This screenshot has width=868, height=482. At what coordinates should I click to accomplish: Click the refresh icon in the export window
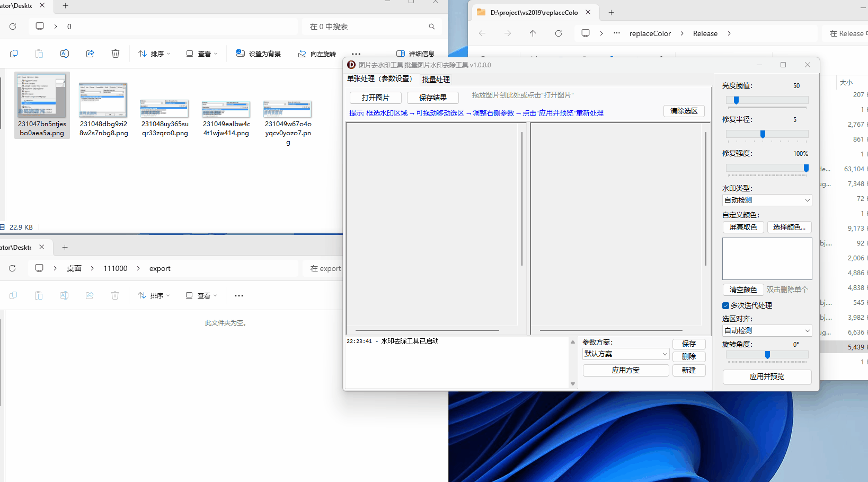(12, 268)
